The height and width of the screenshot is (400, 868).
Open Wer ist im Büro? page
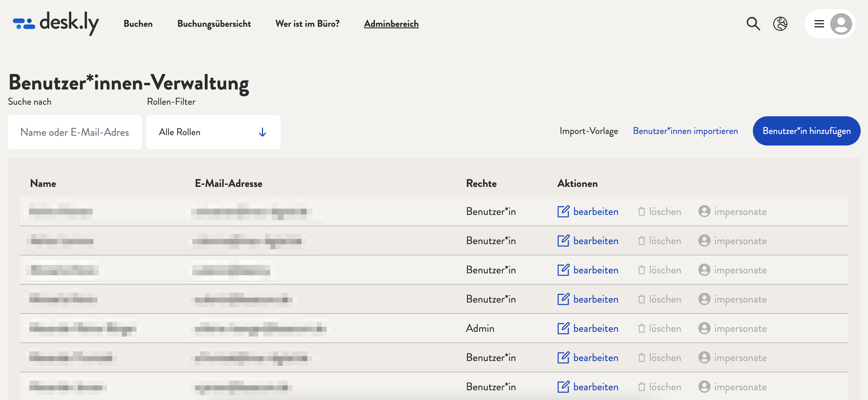(307, 23)
